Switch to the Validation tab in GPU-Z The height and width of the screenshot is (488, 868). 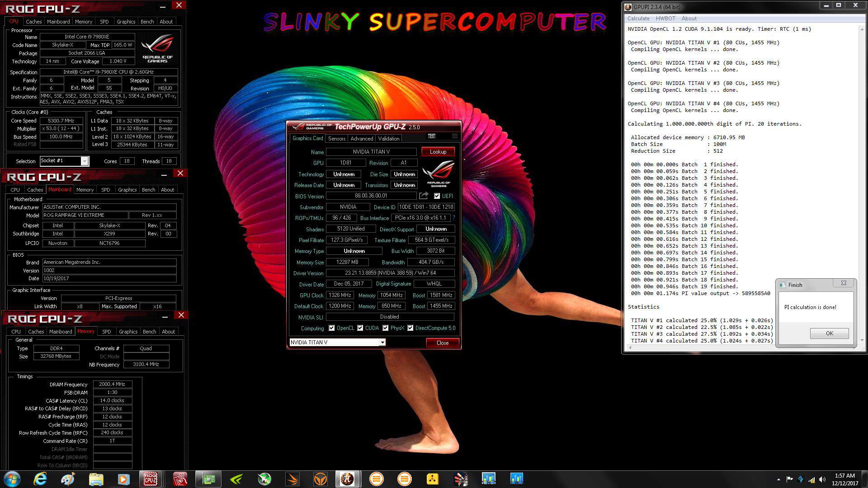(x=389, y=139)
